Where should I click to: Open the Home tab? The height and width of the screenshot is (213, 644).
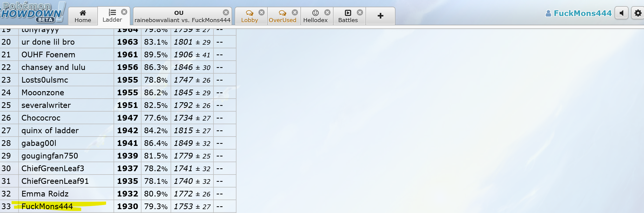[x=83, y=16]
